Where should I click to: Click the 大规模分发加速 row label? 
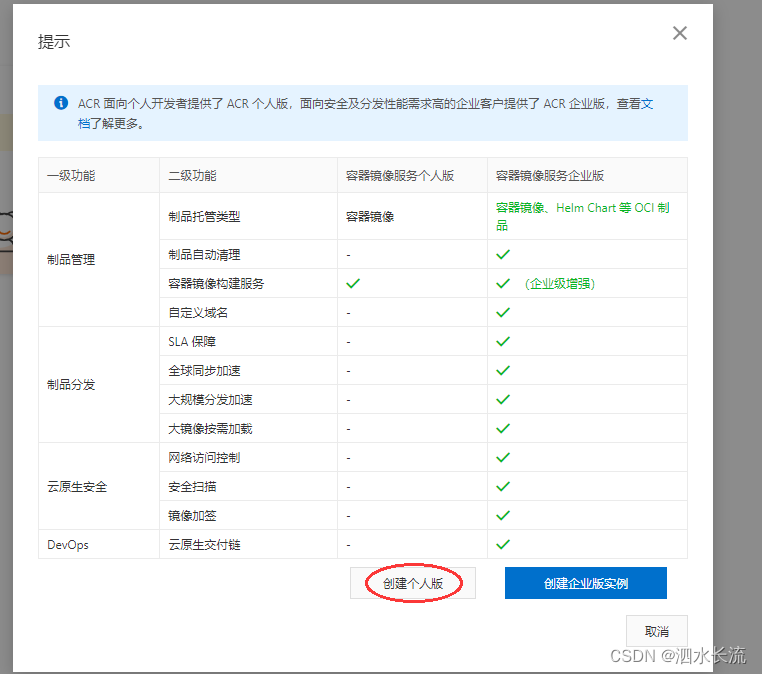click(x=210, y=399)
